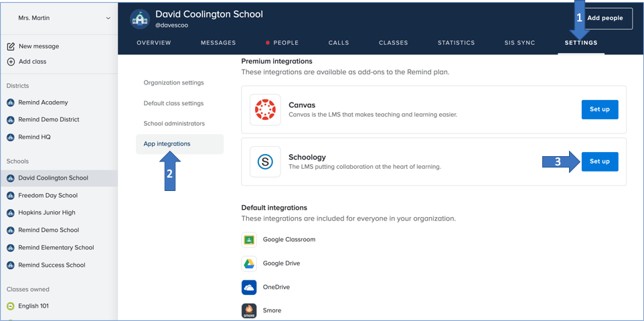Open School administrators section

point(174,124)
